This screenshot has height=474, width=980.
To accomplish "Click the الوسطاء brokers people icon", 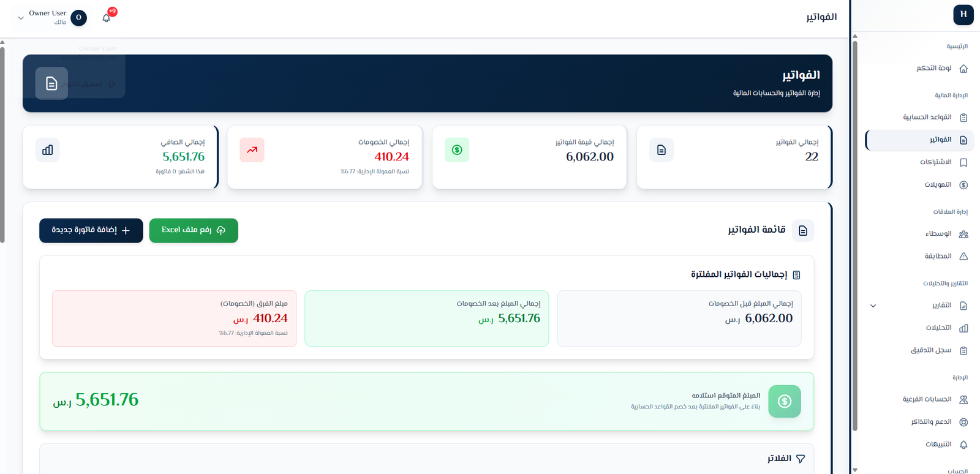I will [x=963, y=234].
